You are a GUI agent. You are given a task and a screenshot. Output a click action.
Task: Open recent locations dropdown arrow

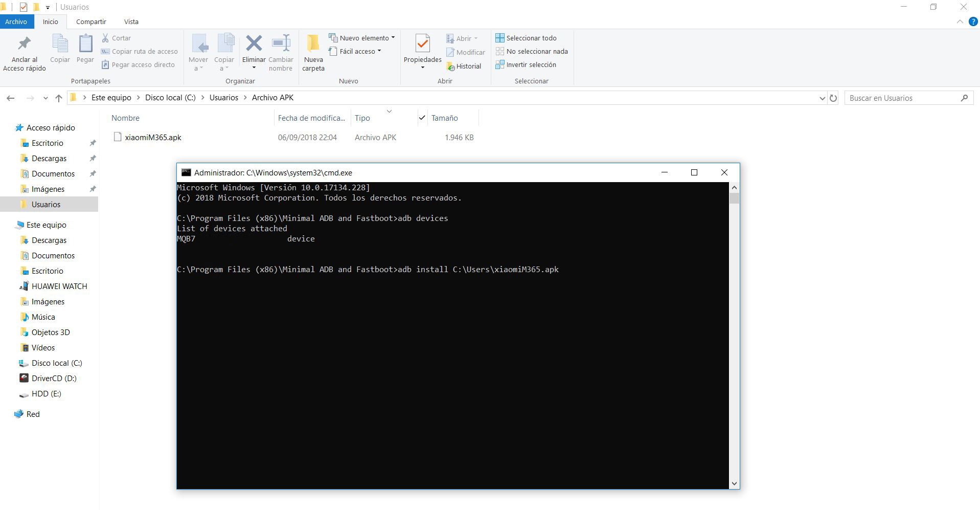pyautogui.click(x=46, y=98)
